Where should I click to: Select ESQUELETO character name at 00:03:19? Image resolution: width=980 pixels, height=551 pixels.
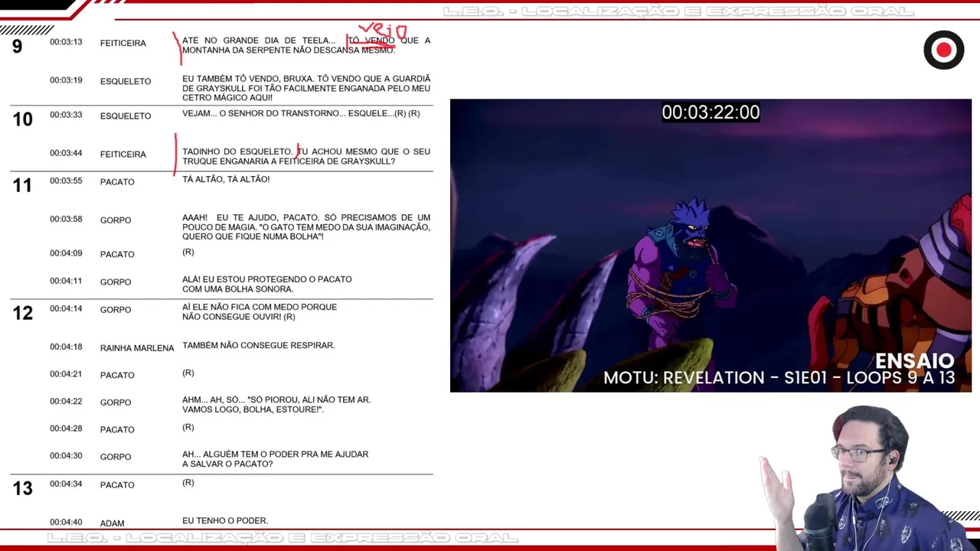126,81
